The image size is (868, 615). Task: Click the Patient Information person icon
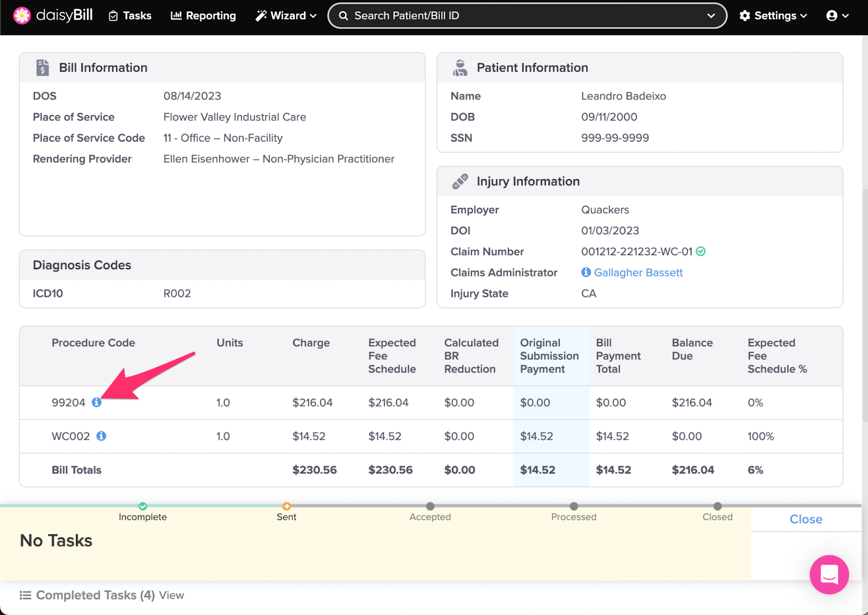click(x=460, y=67)
